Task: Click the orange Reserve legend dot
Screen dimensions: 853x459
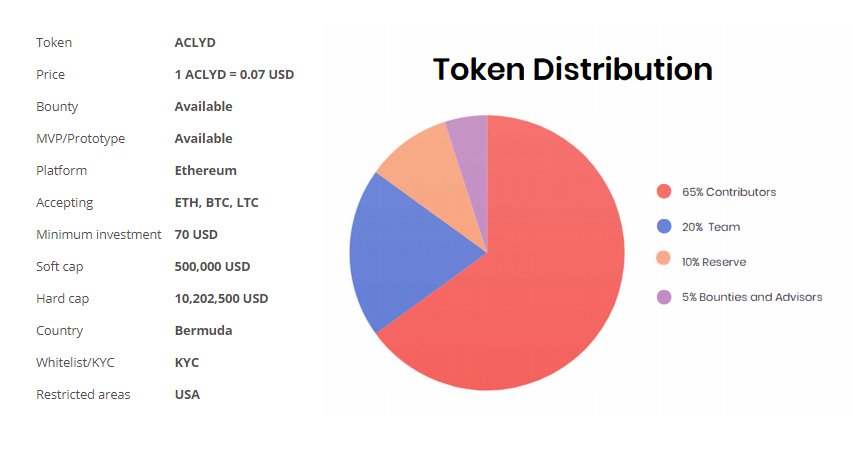Action: click(663, 262)
